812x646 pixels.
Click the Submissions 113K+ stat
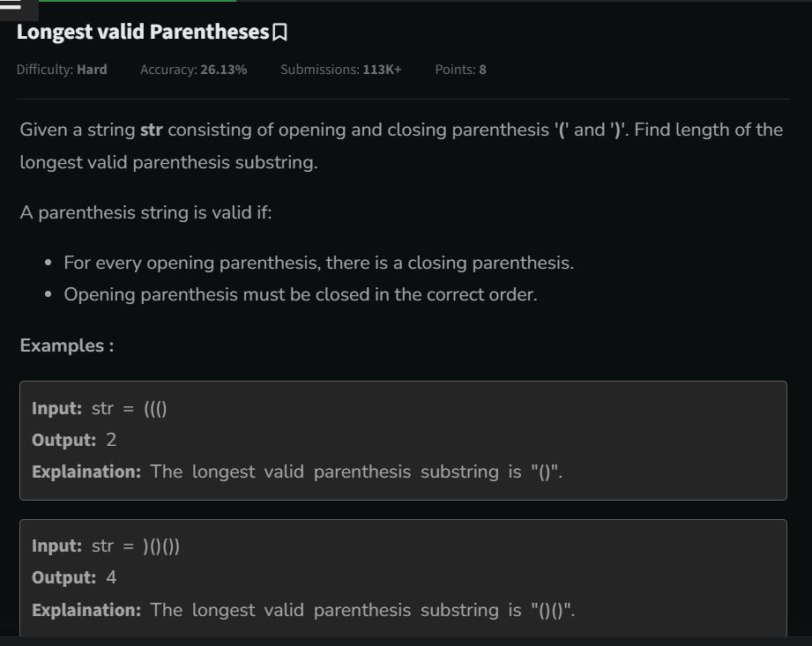click(340, 70)
